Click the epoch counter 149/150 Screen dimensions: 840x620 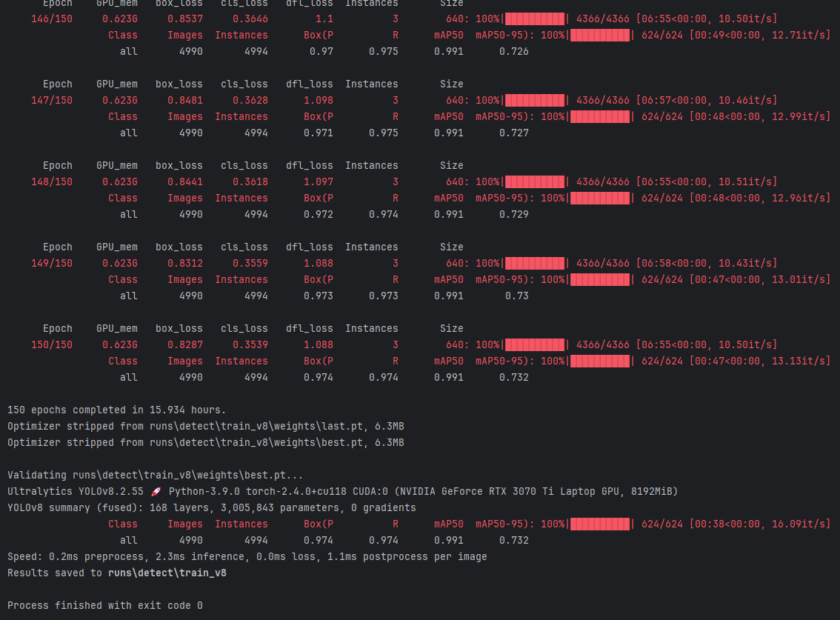tap(52, 263)
